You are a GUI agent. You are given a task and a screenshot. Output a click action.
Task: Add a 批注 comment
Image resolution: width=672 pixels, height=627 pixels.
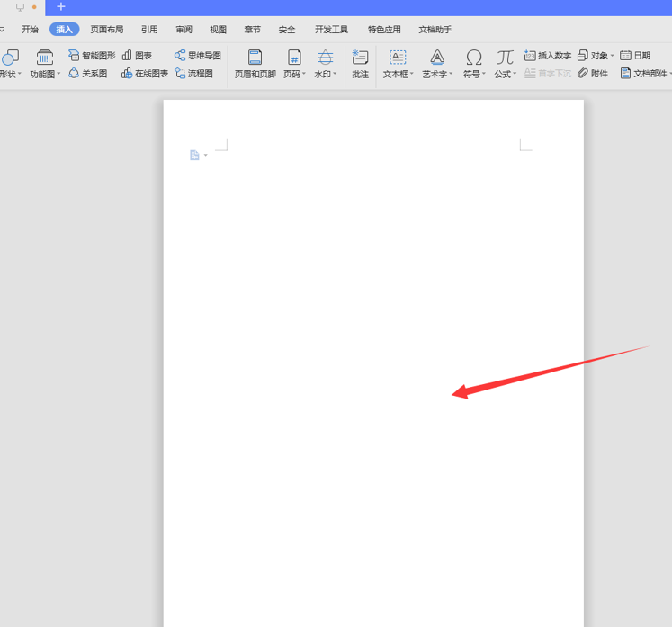click(x=361, y=64)
